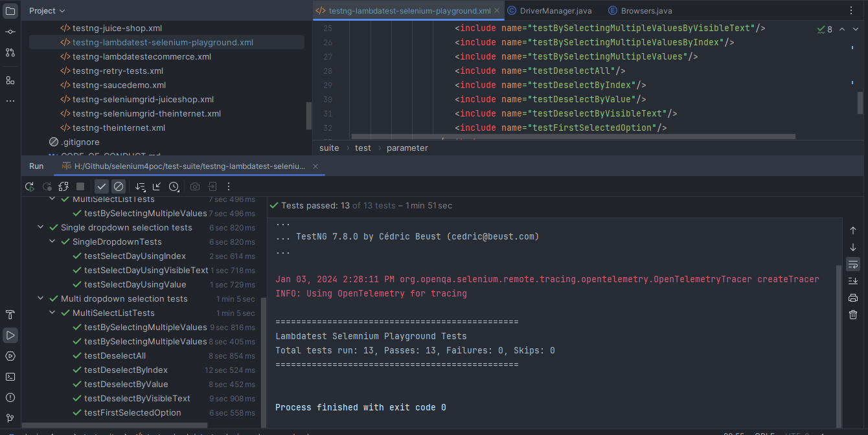This screenshot has height=435, width=868.
Task: Clear the run console with trash icon
Action: coord(853,315)
